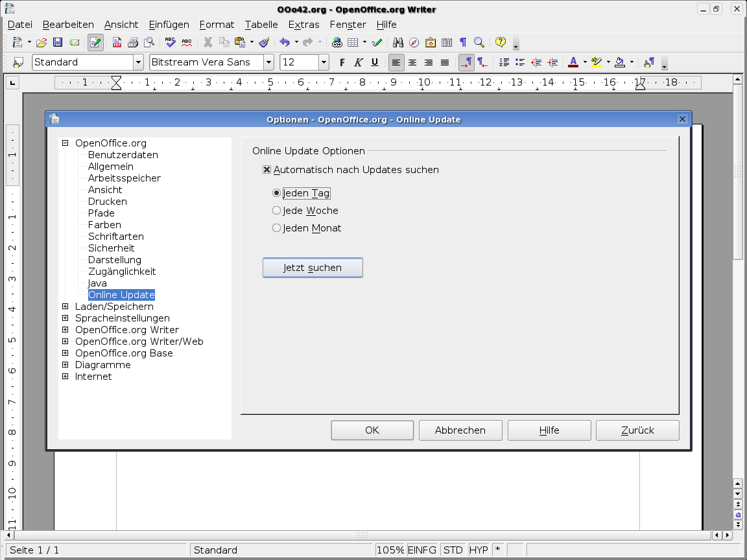Select Sicherheit in options tree
Image resolution: width=747 pixels, height=560 pixels.
[x=111, y=248]
